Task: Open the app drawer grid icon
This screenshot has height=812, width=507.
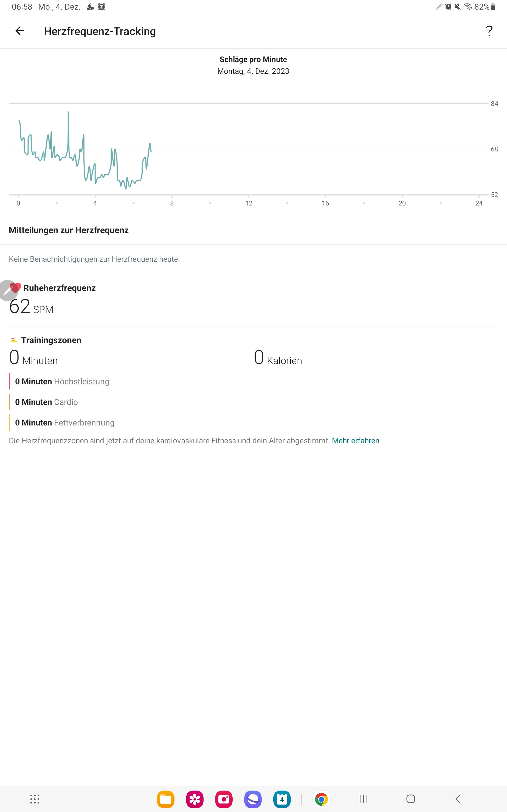Action: [35, 799]
